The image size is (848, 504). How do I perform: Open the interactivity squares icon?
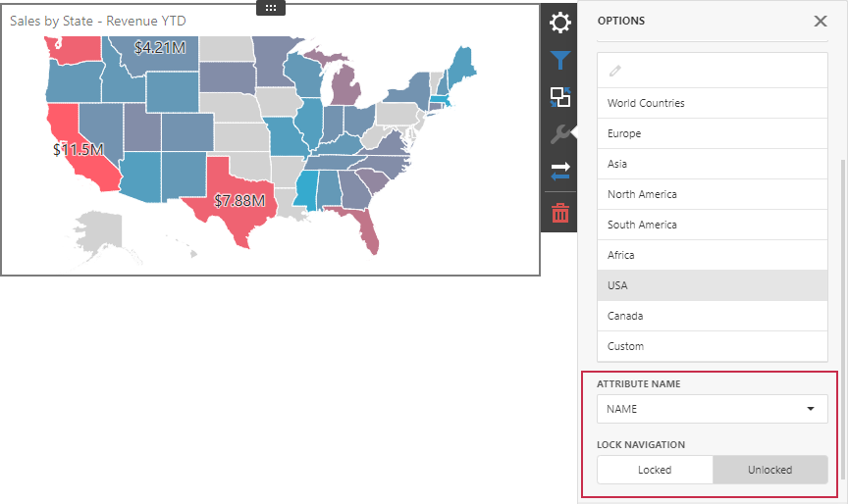559,97
